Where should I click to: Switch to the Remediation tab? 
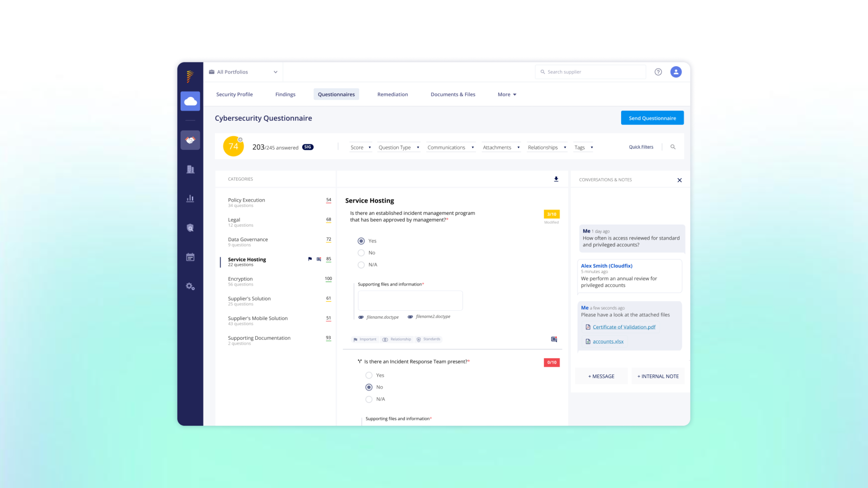point(393,95)
